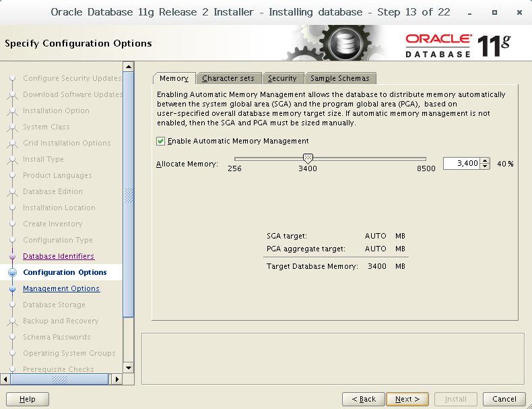Click the horizontal scrollbar thumb under step list
Image resolution: width=532 pixels, height=409 pixels.
(x=59, y=379)
